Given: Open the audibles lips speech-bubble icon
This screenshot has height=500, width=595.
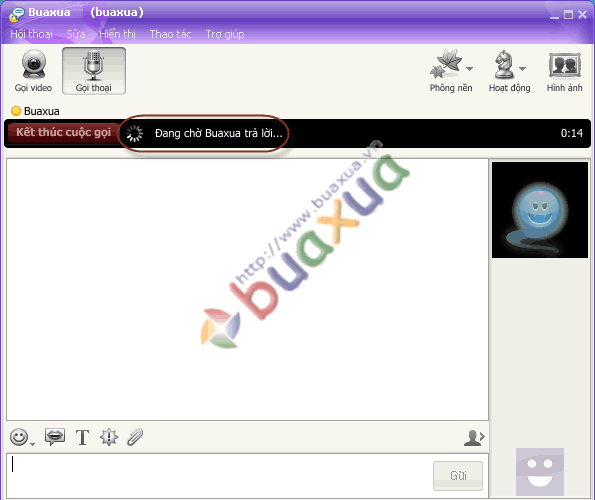Looking at the screenshot, I should point(55,437).
